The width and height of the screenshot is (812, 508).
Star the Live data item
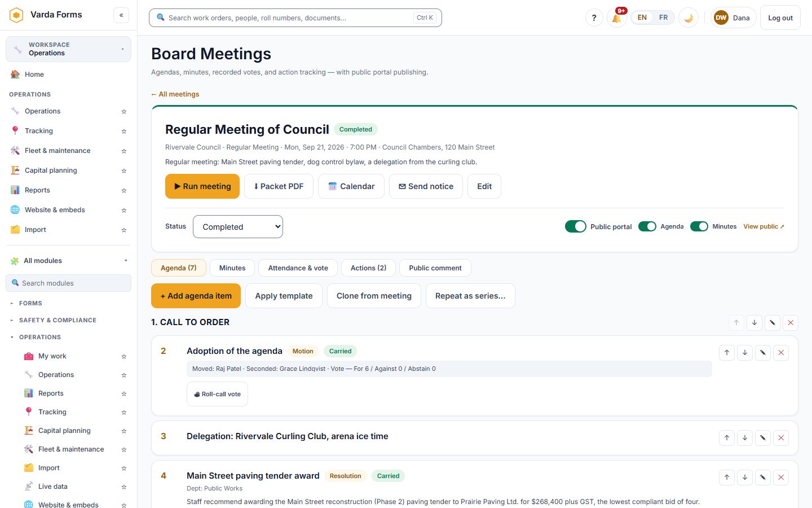[x=123, y=487]
